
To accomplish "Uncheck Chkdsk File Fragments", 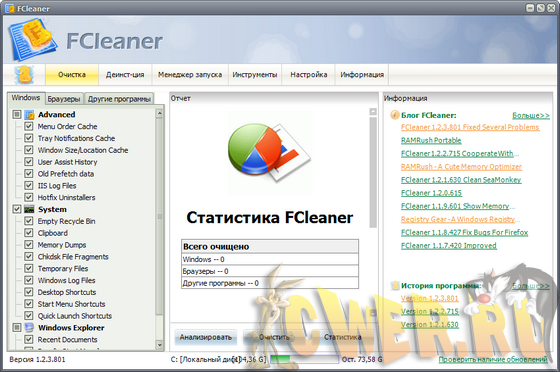I will 29,256.
